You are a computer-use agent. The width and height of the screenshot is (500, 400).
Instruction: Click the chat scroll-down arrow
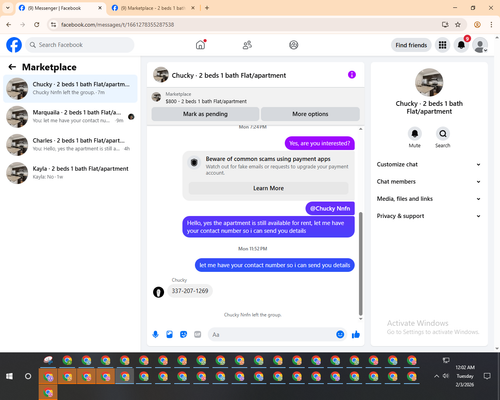tap(360, 319)
